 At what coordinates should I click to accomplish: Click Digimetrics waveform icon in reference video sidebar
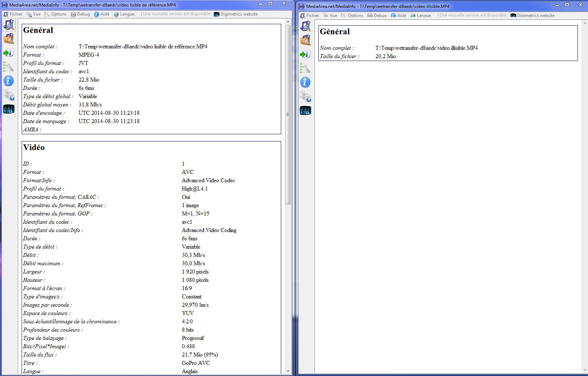(x=9, y=109)
